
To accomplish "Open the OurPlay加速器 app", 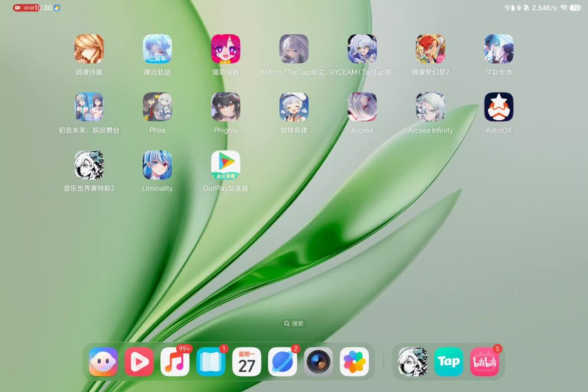I will click(225, 165).
